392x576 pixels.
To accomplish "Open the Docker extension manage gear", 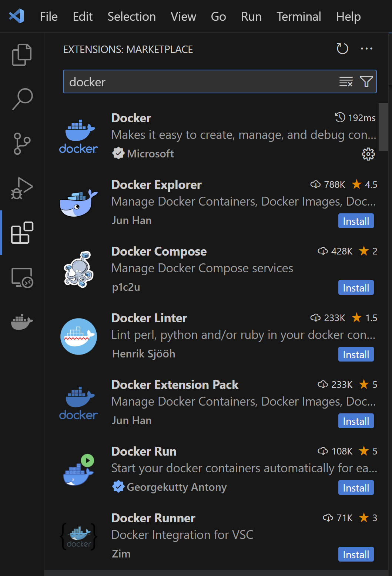I will coord(368,154).
